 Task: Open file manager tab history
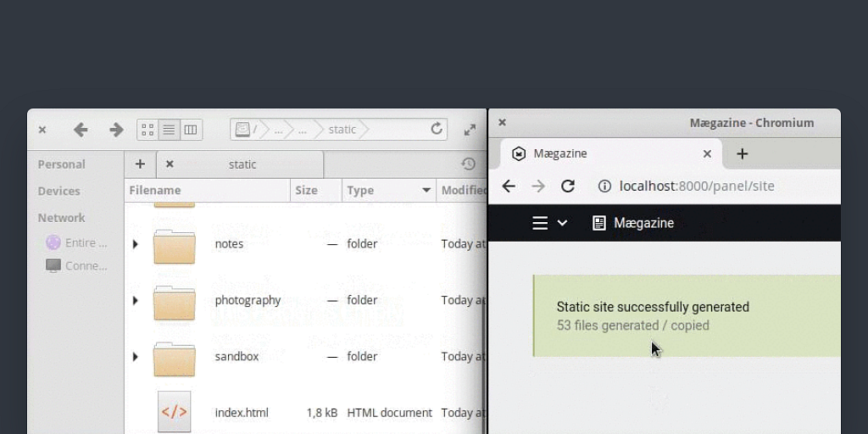coord(468,164)
